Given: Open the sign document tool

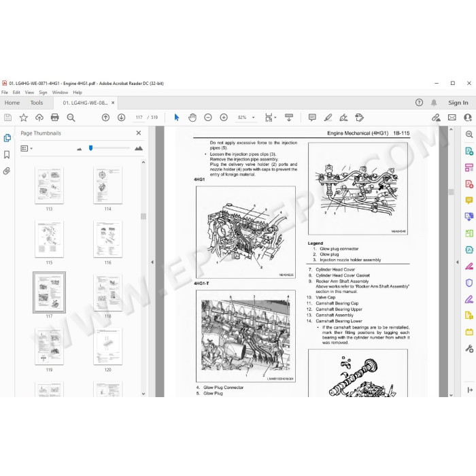Looking at the screenshot, I should coord(343,118).
